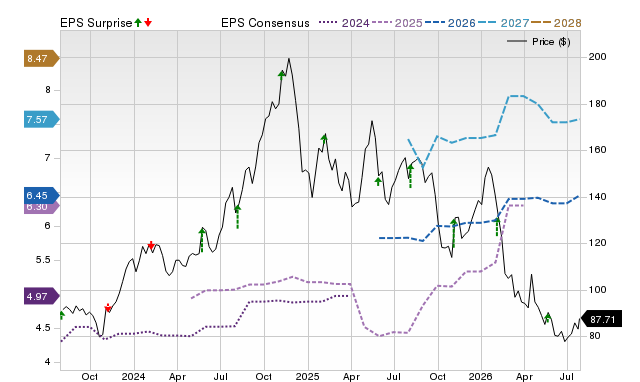This screenshot has width=640, height=382.
Task: Click the 100 label on the price axis
Action: pos(597,290)
